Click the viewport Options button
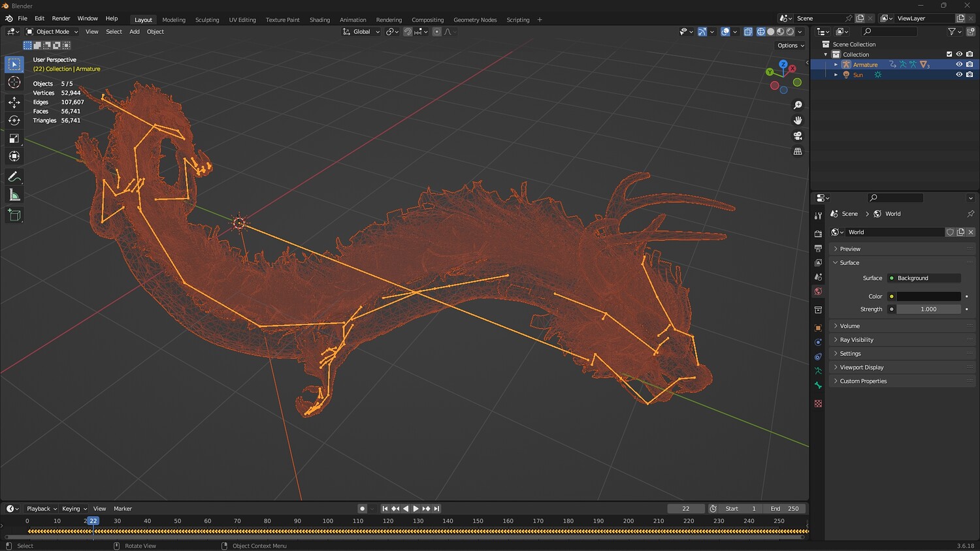980x551 pixels. [x=791, y=46]
